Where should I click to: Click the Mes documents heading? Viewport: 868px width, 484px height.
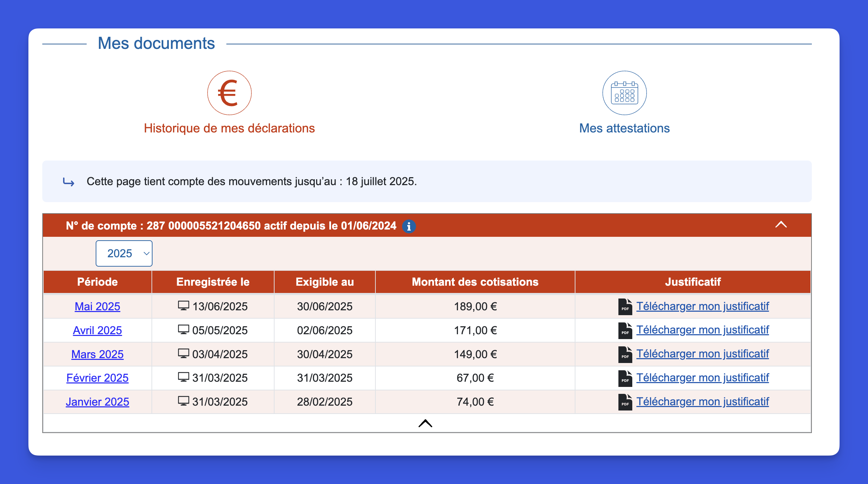click(156, 44)
